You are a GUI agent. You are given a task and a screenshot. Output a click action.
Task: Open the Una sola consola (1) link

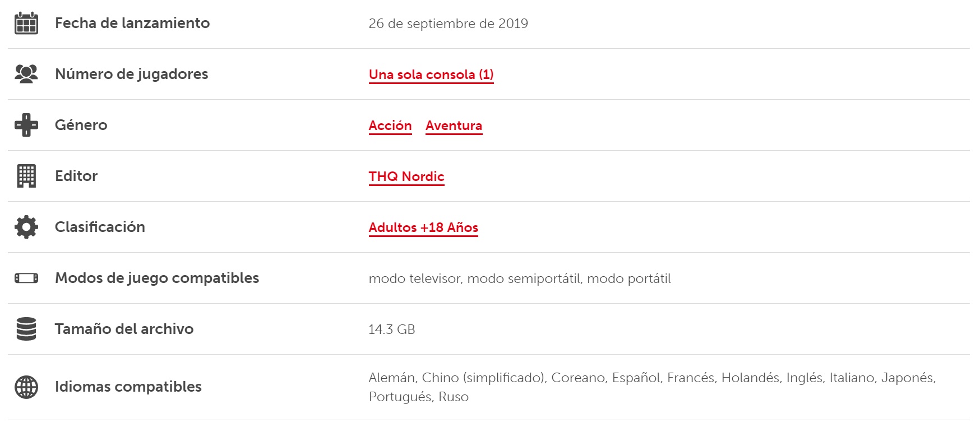(x=431, y=75)
